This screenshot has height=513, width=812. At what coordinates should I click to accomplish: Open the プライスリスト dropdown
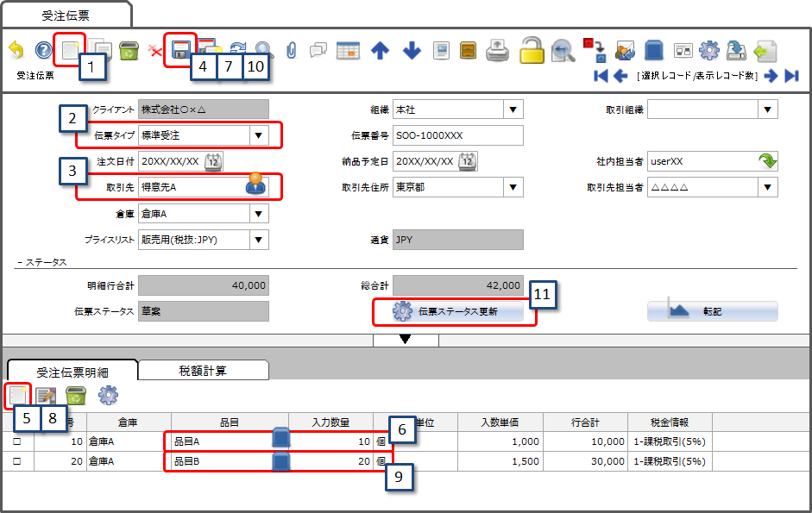(x=258, y=240)
